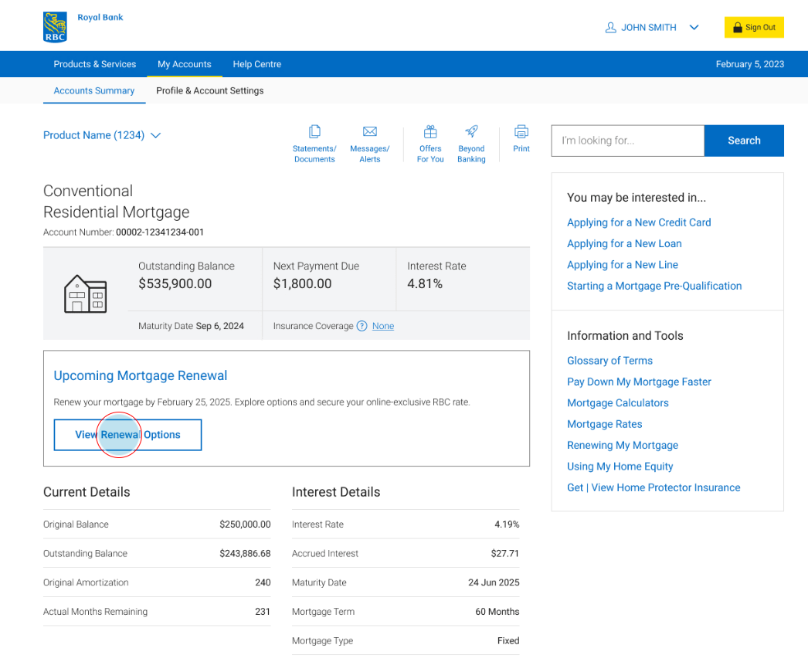Image resolution: width=808 pixels, height=672 pixels.
Task: Click the $535,900.00 outstanding balance value
Action: coord(175,283)
